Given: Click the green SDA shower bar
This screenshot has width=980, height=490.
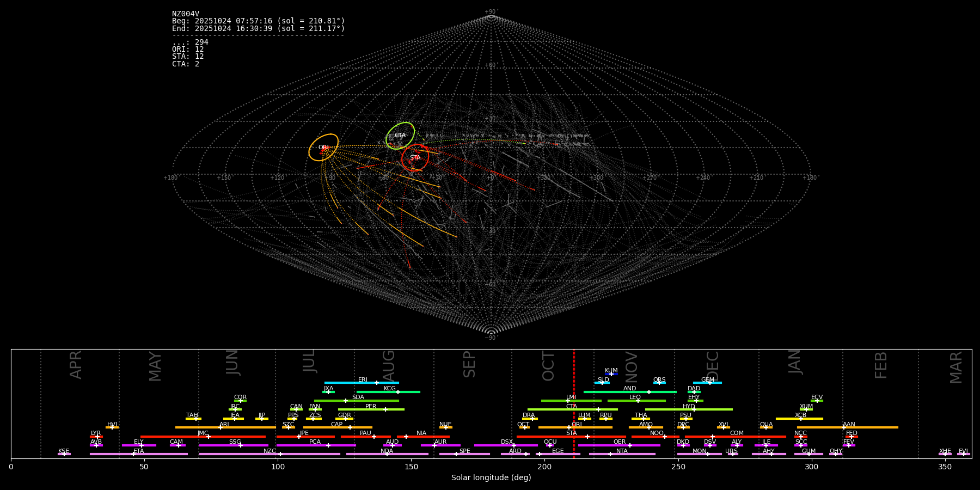Looking at the screenshot, I should point(357,401).
